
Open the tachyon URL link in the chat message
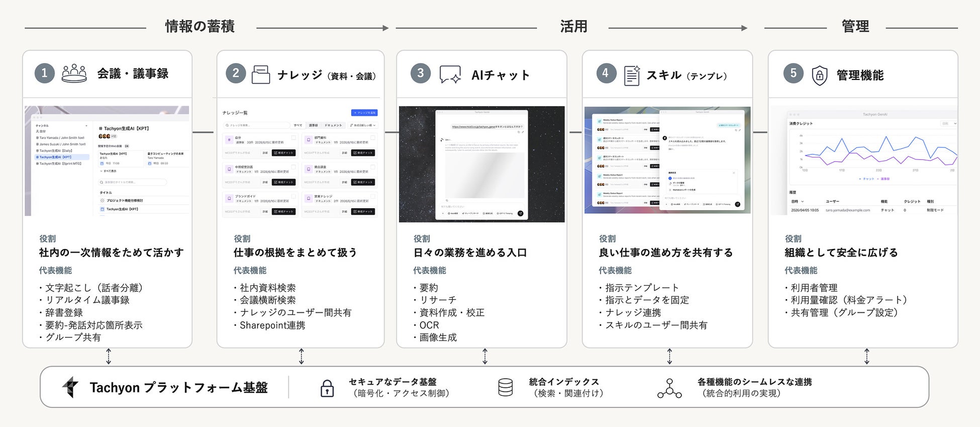point(473,127)
